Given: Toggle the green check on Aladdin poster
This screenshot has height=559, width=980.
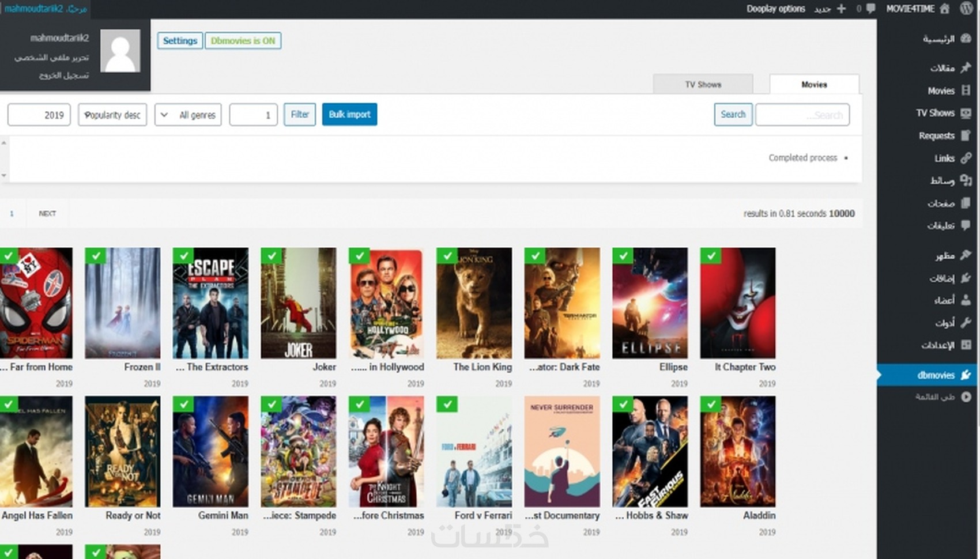Looking at the screenshot, I should (711, 404).
